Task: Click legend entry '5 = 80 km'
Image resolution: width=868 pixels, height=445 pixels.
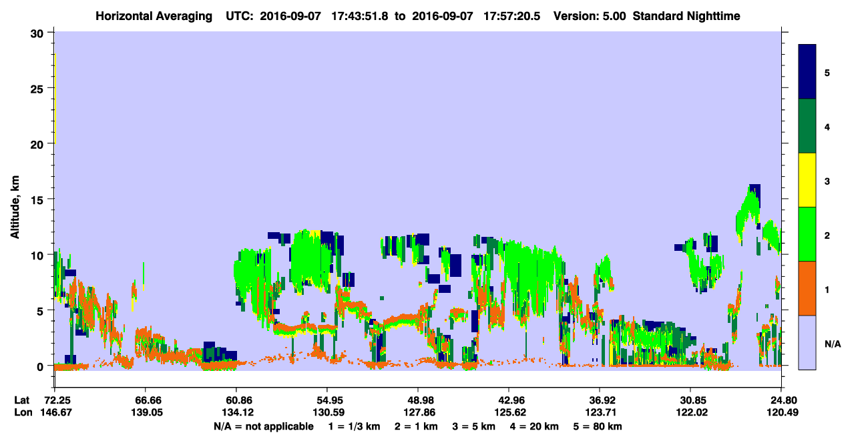Action: click(x=598, y=426)
